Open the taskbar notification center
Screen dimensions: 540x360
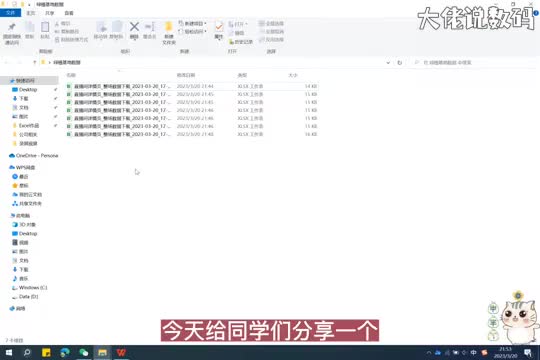pyautogui.click(x=528, y=352)
